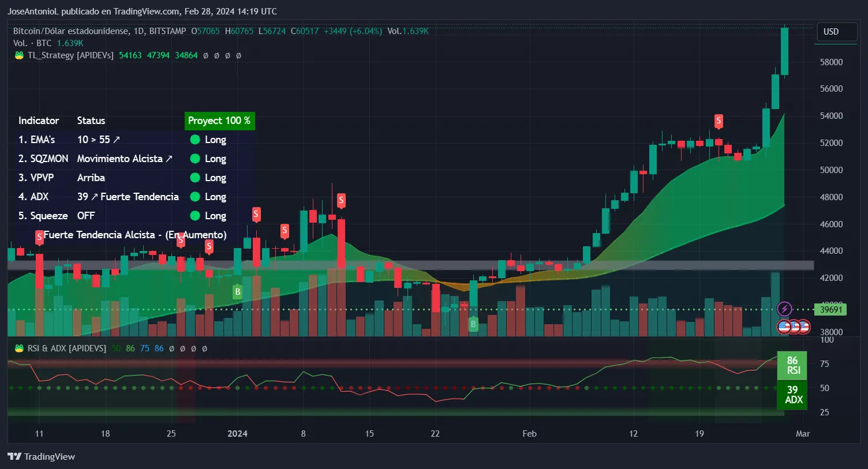The image size is (868, 469).
Task: Click the RSI & ADX frog icon
Action: (19, 348)
